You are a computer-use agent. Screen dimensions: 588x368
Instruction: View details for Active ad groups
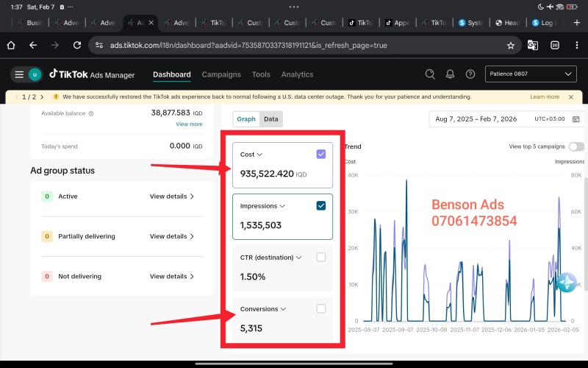(172, 197)
